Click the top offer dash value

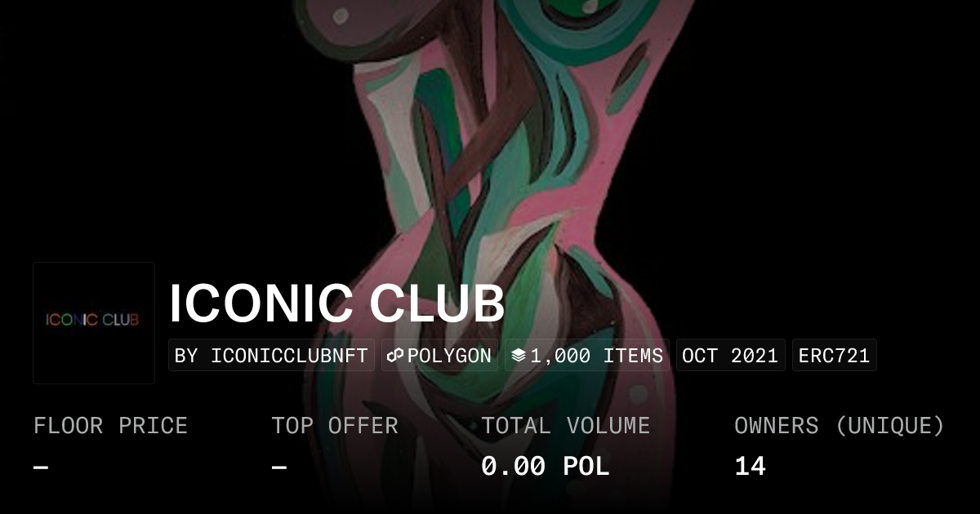click(279, 467)
